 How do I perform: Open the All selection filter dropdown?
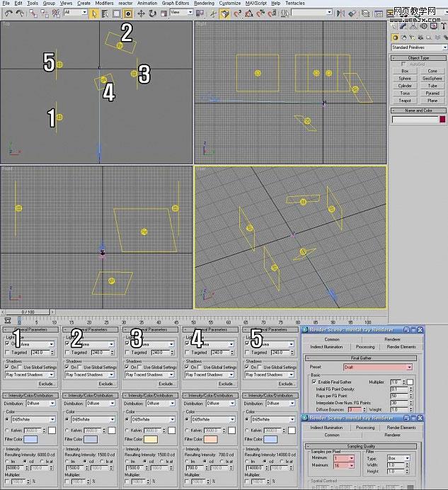click(75, 12)
